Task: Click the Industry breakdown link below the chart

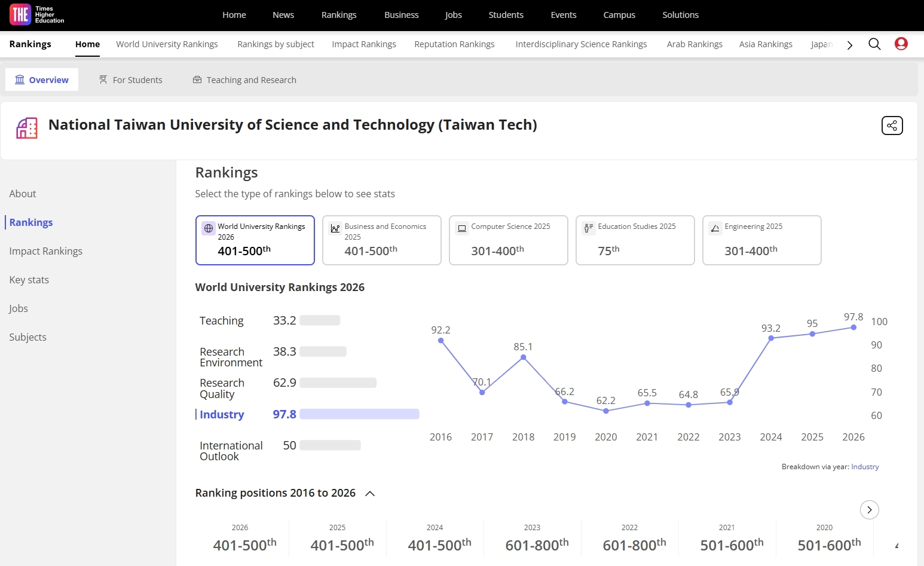Action: click(865, 466)
